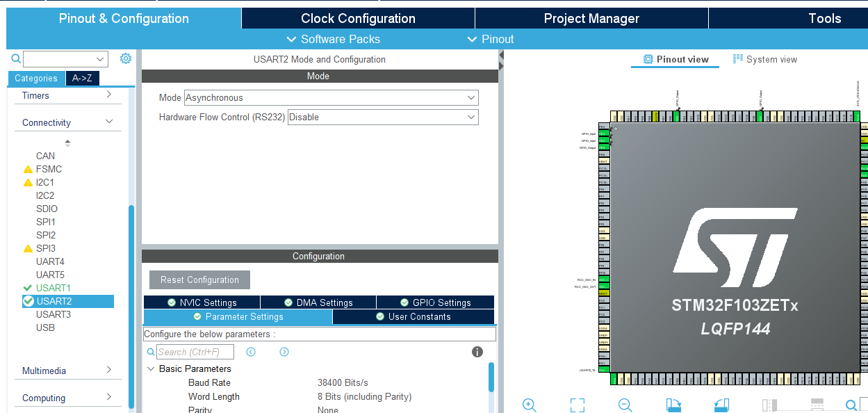Click the fit-to-screen icon under pinout
The image size is (868, 413).
577,405
